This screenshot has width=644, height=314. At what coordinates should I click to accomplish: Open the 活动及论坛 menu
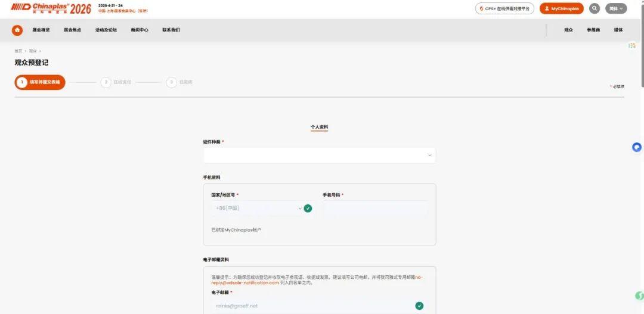[x=106, y=30]
